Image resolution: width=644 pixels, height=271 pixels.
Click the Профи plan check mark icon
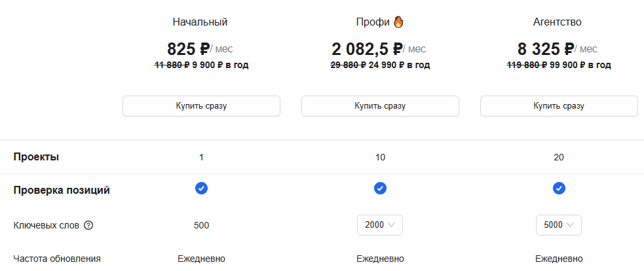coord(380,189)
